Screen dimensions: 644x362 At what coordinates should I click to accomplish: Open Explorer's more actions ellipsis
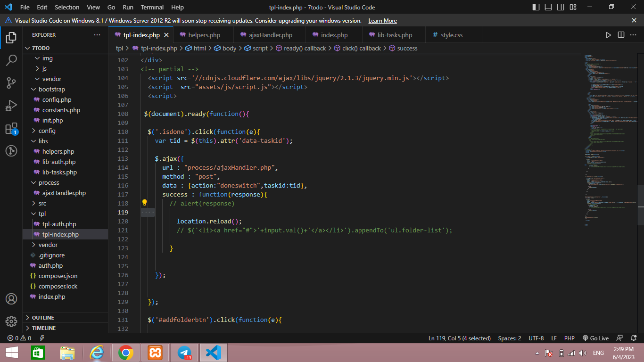click(97, 35)
